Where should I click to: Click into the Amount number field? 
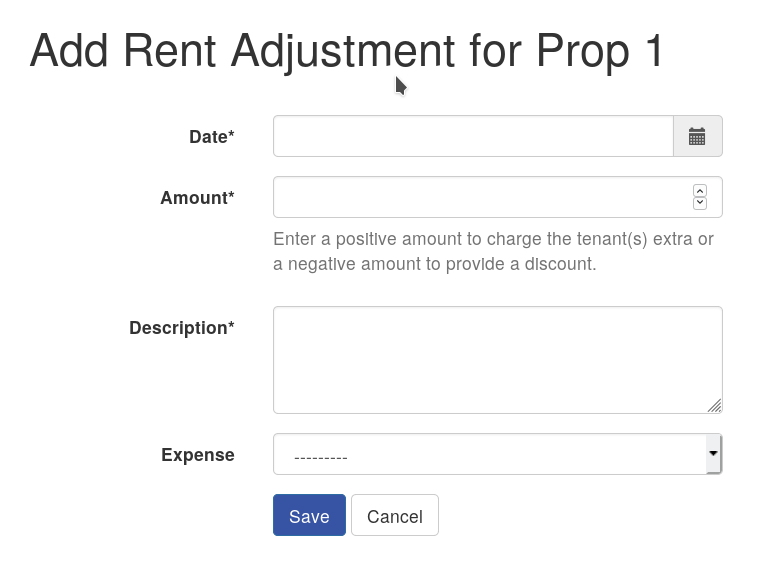click(497, 197)
